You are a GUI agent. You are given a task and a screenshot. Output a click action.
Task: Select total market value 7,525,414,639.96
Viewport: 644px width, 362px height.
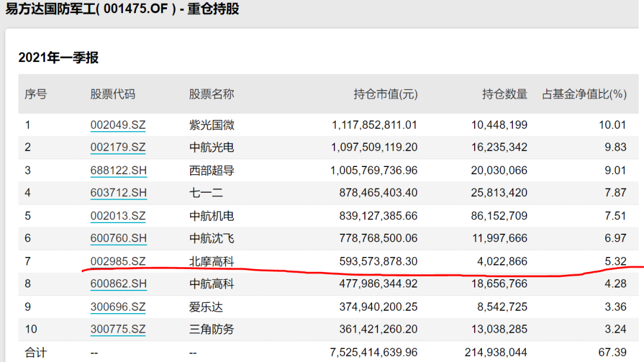[x=374, y=352]
